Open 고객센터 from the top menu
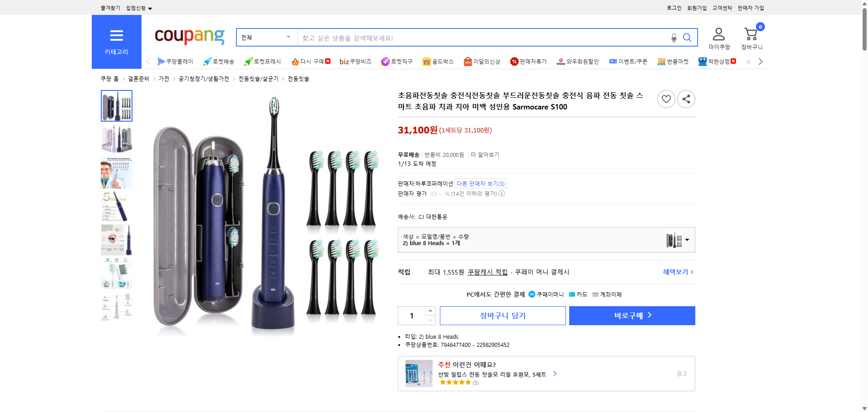Image resolution: width=868 pixels, height=412 pixels. coord(722,8)
